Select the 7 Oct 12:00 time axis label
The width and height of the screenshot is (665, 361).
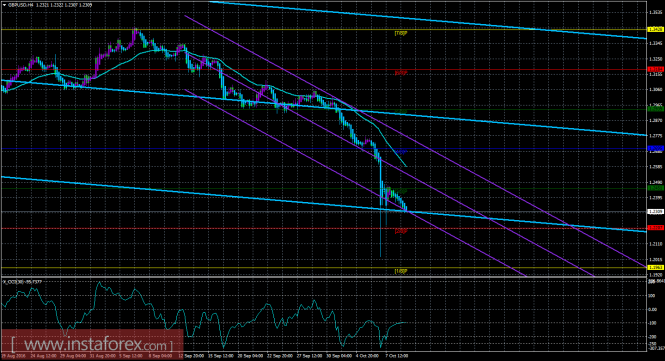pos(397,356)
